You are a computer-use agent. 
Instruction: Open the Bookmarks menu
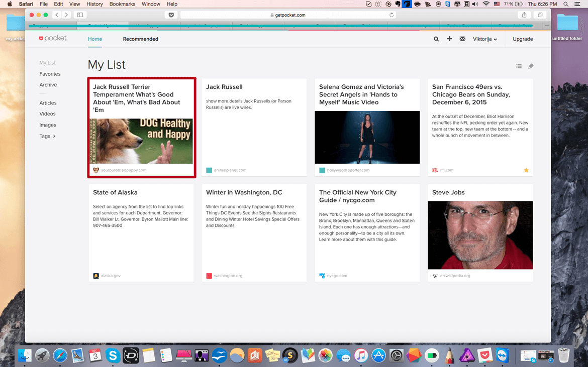[x=122, y=4]
